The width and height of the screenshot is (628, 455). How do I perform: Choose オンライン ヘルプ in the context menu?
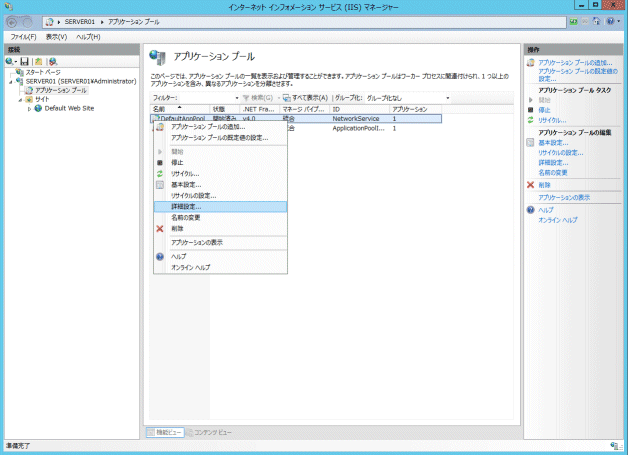(220, 268)
